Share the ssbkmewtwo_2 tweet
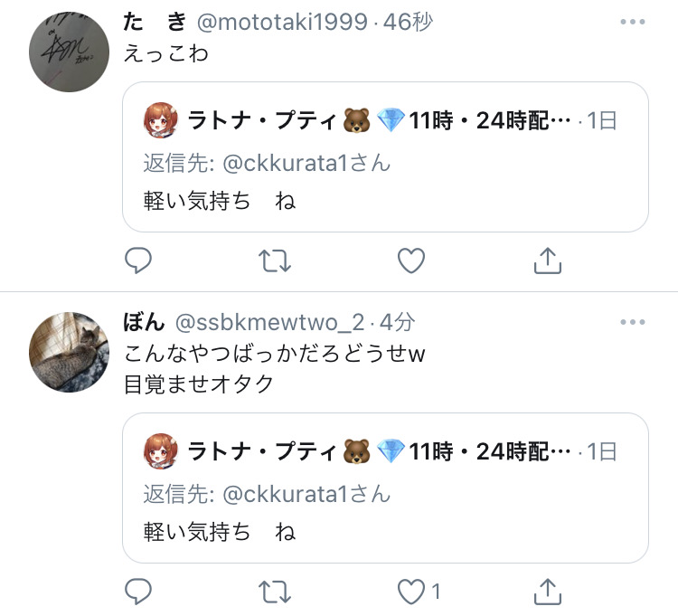This screenshot has height=616, width=678. point(548,592)
